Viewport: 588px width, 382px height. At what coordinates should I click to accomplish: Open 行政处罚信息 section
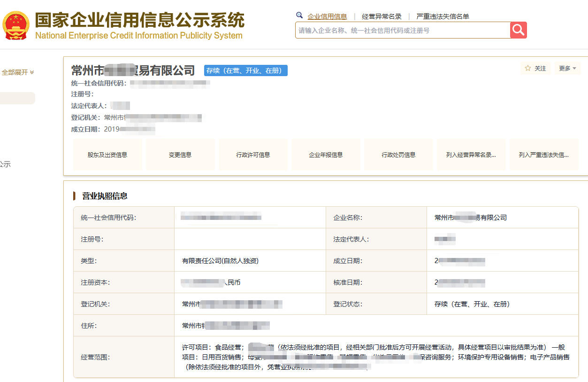pyautogui.click(x=398, y=155)
